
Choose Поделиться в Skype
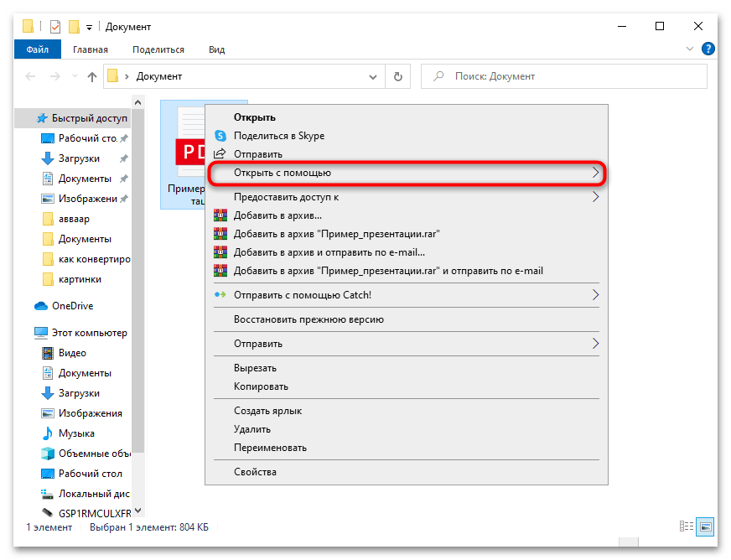[407, 136]
